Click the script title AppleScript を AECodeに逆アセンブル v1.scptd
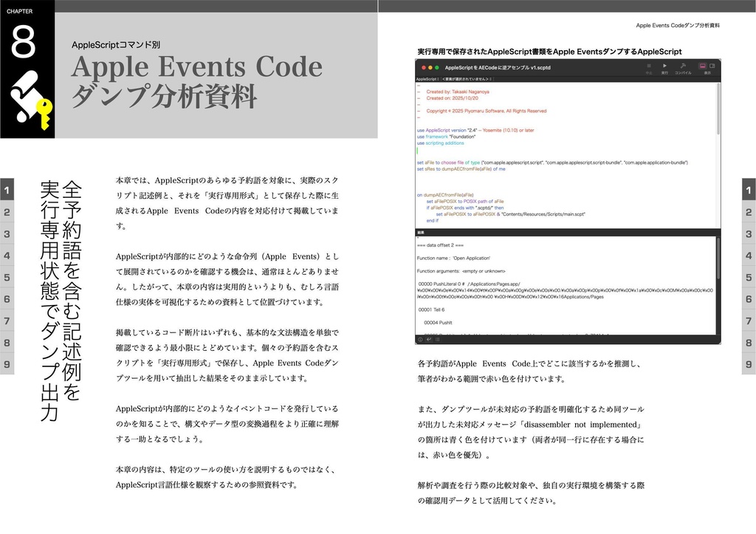Viewport: 756px width, 534px height. click(x=498, y=66)
